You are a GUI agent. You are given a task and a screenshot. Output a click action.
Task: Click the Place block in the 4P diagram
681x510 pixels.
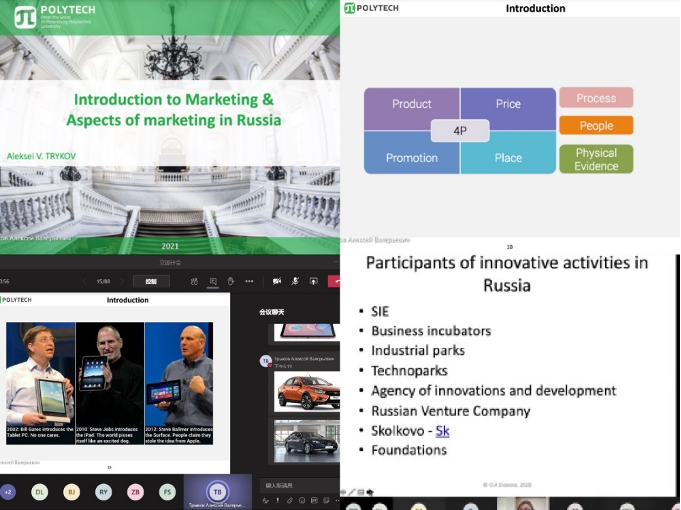[508, 158]
